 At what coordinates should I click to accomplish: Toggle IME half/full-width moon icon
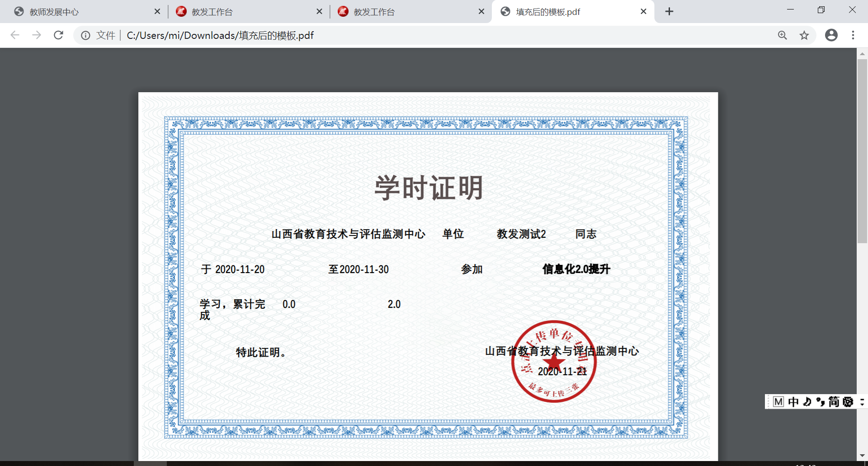tap(807, 402)
